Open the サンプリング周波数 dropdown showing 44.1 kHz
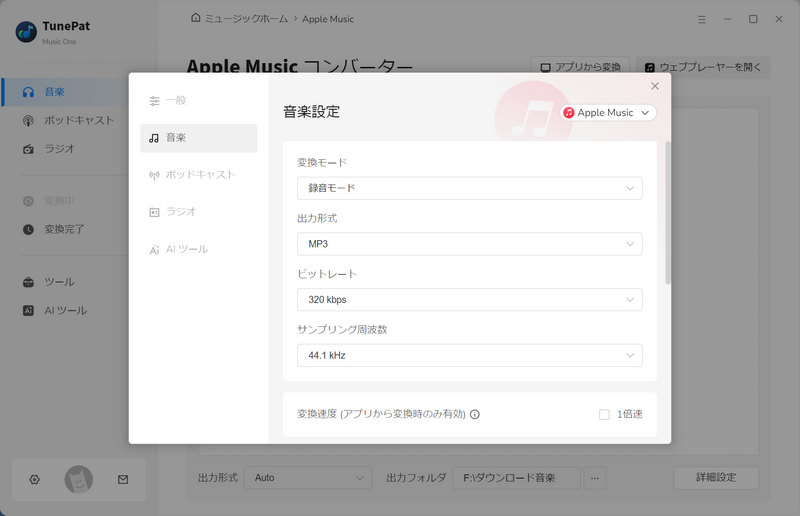 [469, 355]
